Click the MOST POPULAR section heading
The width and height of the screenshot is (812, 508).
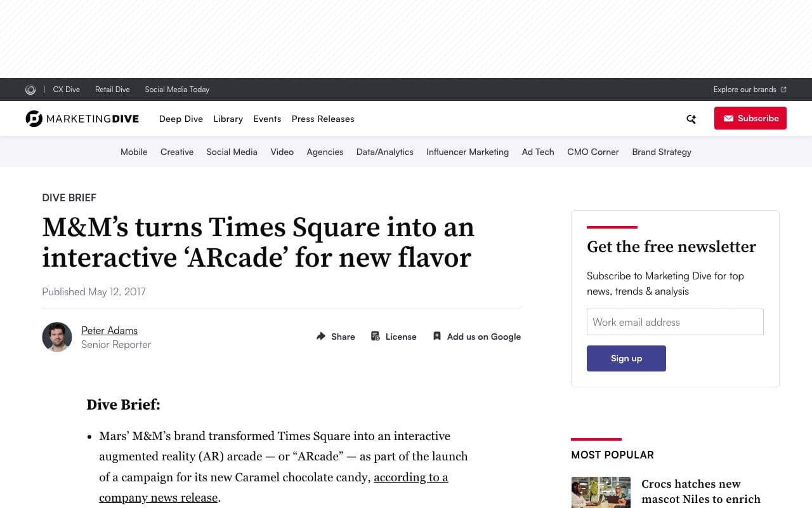click(x=612, y=455)
